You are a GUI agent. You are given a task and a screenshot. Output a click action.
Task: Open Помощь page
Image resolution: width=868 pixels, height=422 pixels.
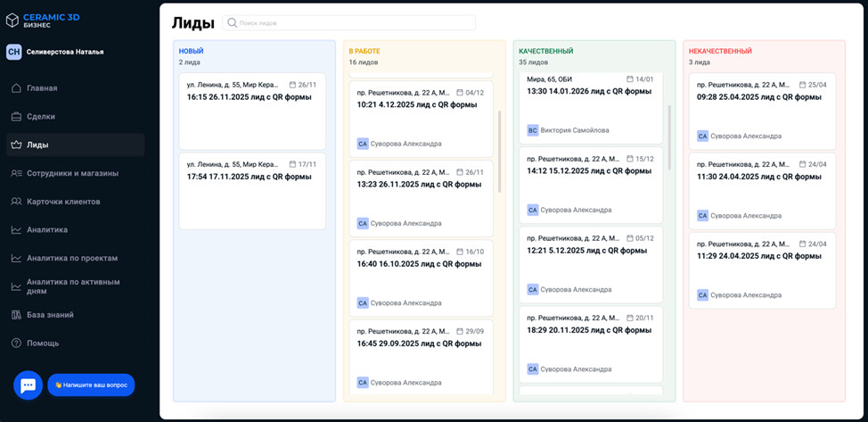(x=75, y=343)
